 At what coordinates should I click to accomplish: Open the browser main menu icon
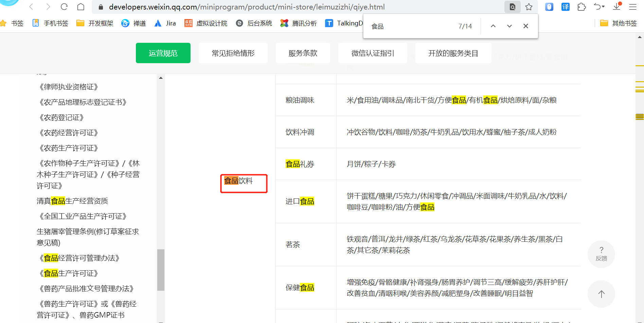632,7
